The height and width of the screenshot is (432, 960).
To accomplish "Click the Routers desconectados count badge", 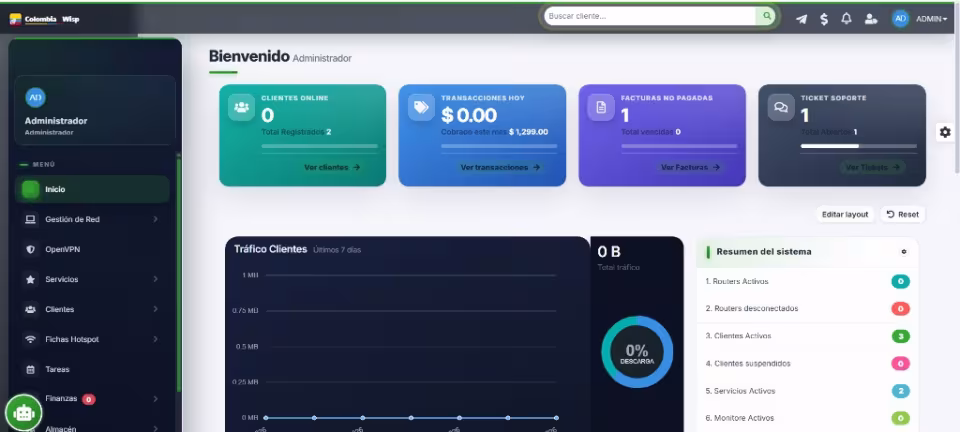I will pos(900,309).
